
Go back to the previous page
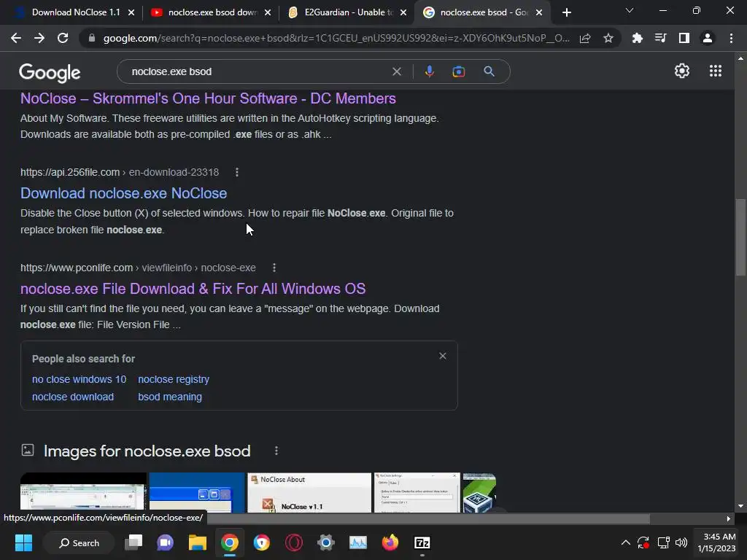coord(16,38)
